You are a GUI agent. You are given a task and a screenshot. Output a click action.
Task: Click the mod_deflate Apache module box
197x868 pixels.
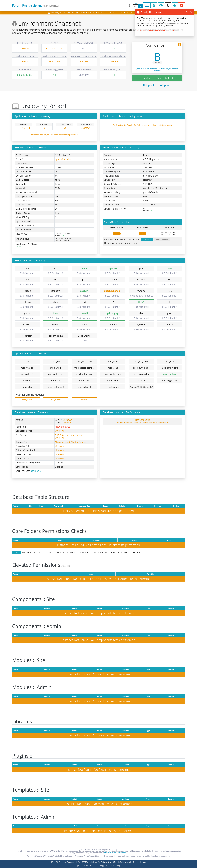point(170,374)
